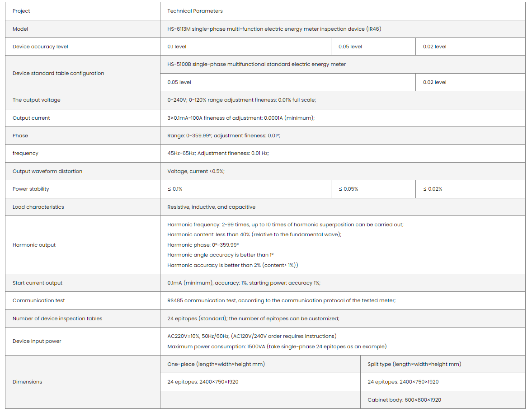
Task: Select the '0.1 level' accuracy cell
Action: [177, 47]
